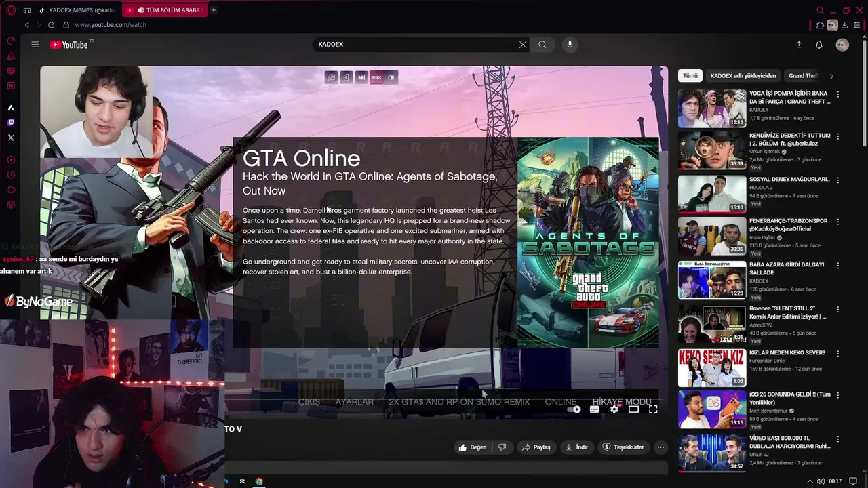Open options for KIZLAR NEDEN KEKO SEVER
The width and height of the screenshot is (868, 488).
[x=838, y=354]
